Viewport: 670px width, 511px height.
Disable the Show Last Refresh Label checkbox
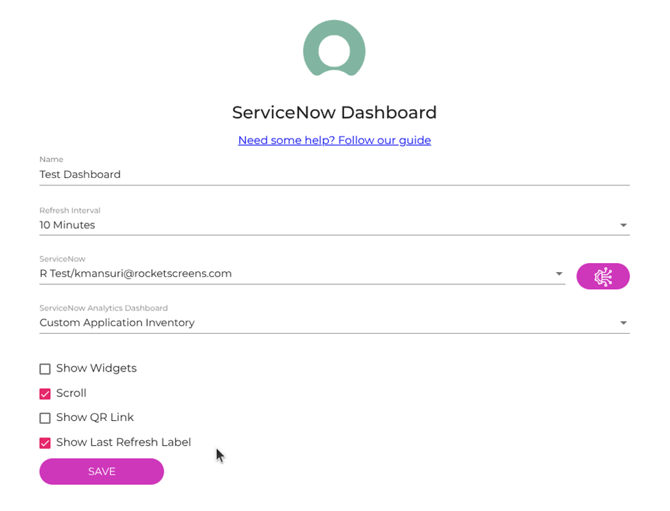point(45,443)
